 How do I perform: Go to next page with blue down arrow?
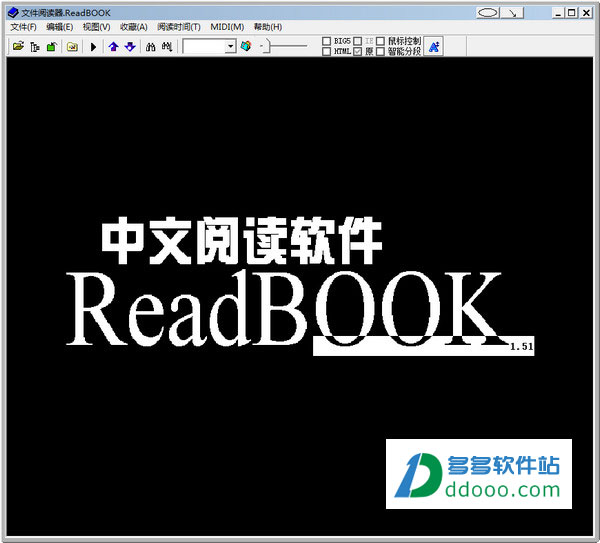pos(130,47)
